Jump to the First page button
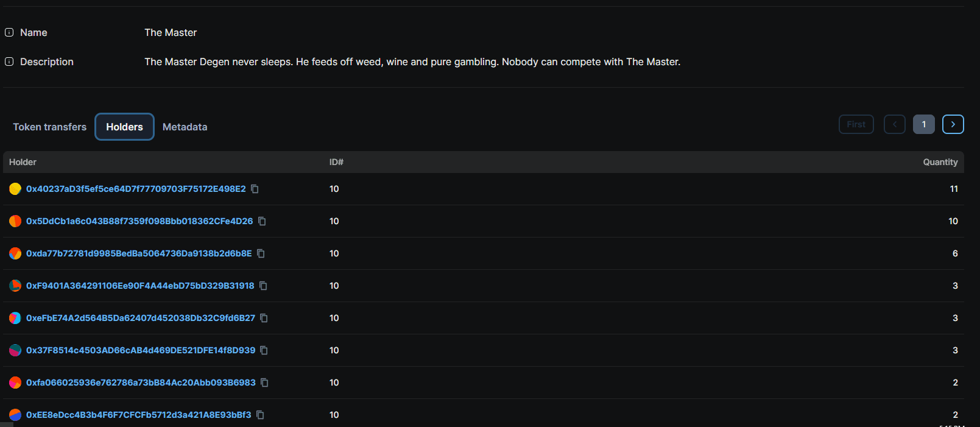Screen dimensions: 980x427 (x=856, y=124)
